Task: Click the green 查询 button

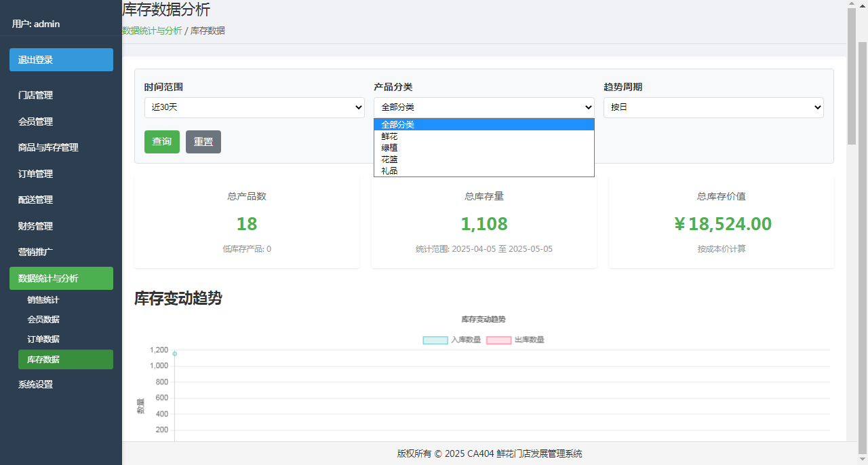Action: tap(162, 142)
